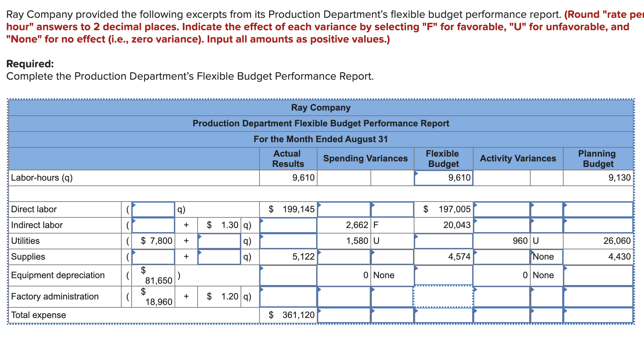
Task: Open Direct labor spending variance F/U dropdown
Action: 392,209
